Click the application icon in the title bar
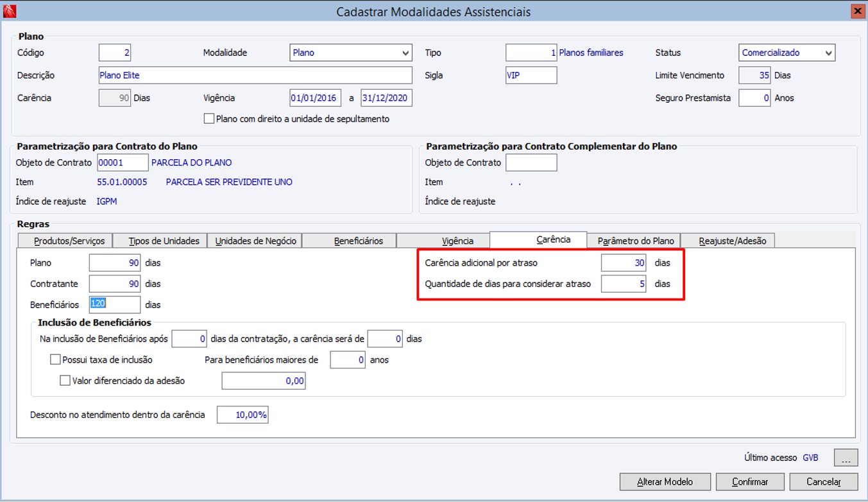Image resolution: width=868 pixels, height=502 pixels. click(9, 11)
